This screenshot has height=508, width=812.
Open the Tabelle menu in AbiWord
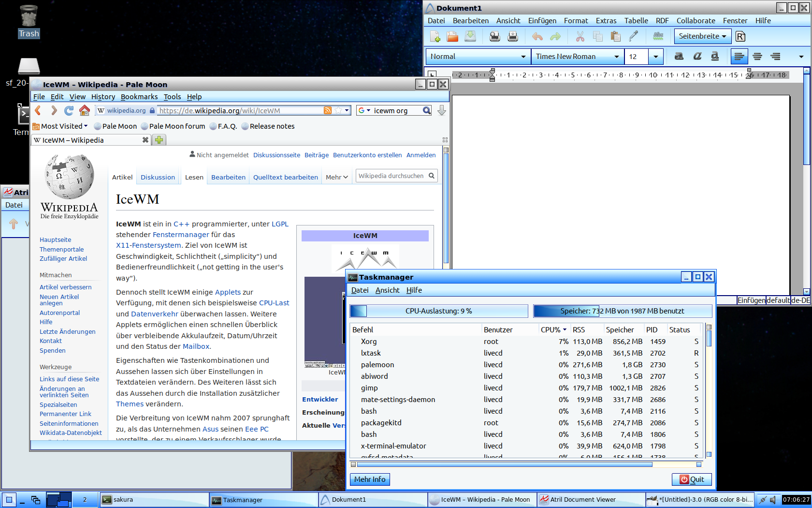click(x=636, y=21)
